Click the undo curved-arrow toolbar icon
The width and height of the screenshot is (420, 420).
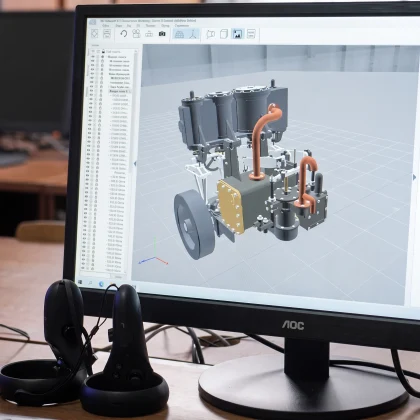124,33
